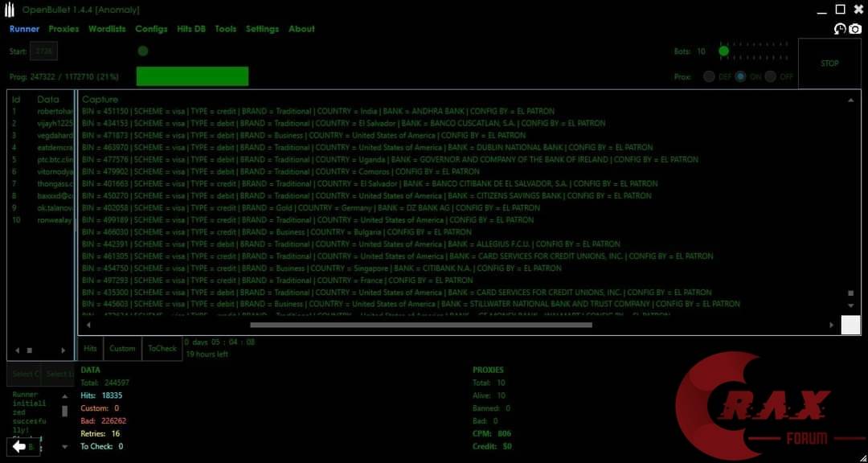Open the Wordlists menu tab
The width and height of the screenshot is (868, 463).
coord(107,29)
